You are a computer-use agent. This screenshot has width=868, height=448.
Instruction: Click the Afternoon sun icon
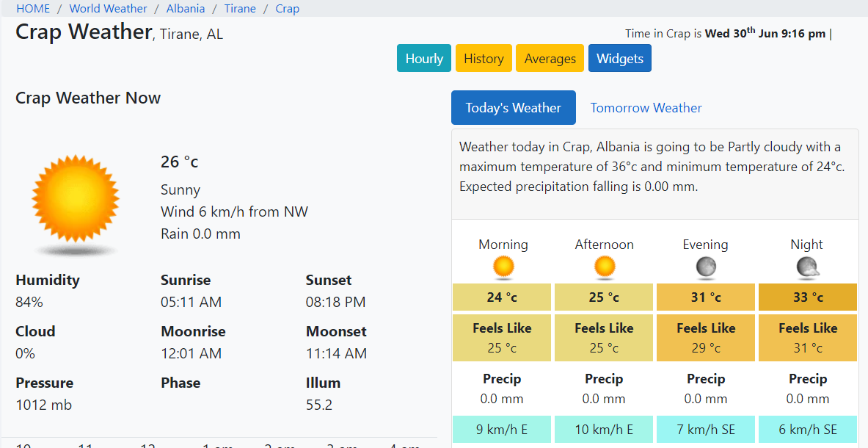tap(605, 267)
